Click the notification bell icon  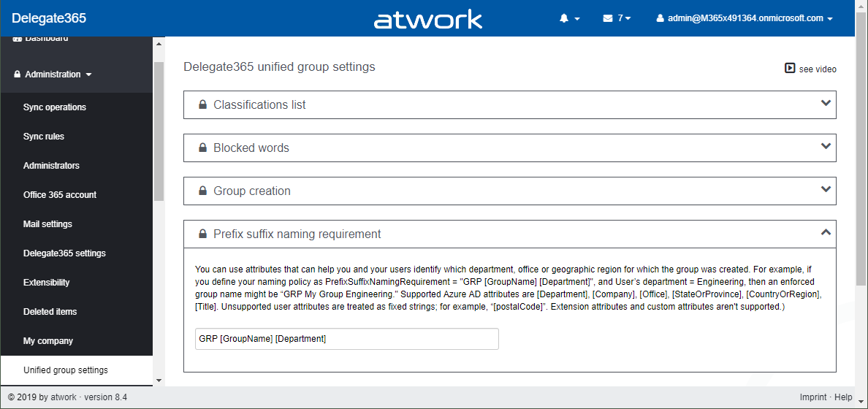(x=564, y=18)
